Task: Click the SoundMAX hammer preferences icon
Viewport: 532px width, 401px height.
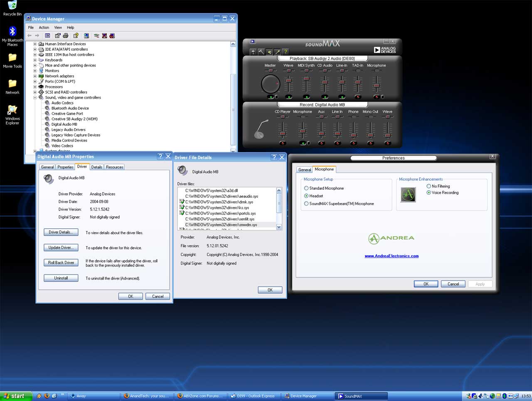Action: (261, 52)
